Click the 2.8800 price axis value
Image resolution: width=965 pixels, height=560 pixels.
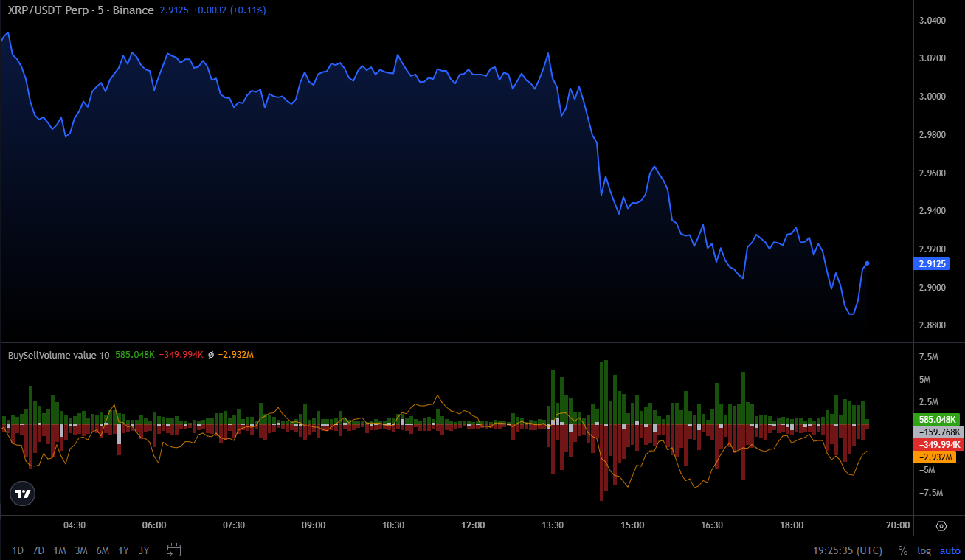[x=933, y=325]
